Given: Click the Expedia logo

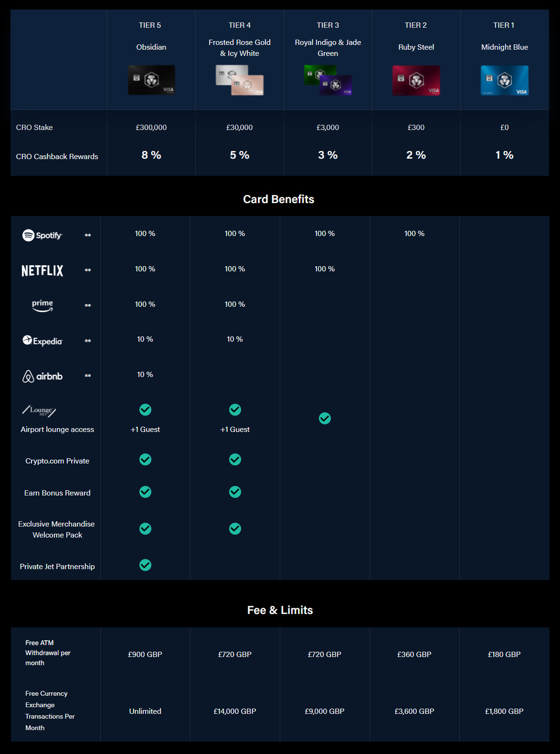Looking at the screenshot, I should coord(42,341).
